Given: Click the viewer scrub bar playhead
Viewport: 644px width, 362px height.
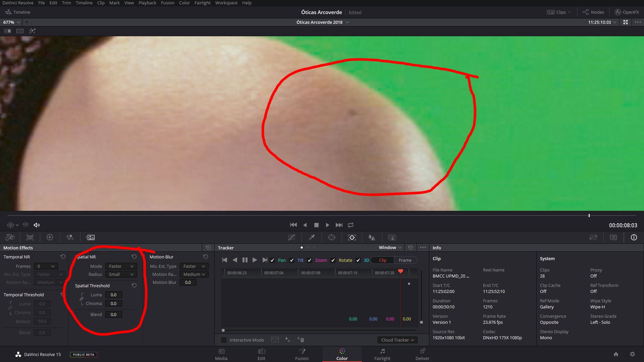Looking at the screenshot, I should pyautogui.click(x=589, y=216).
